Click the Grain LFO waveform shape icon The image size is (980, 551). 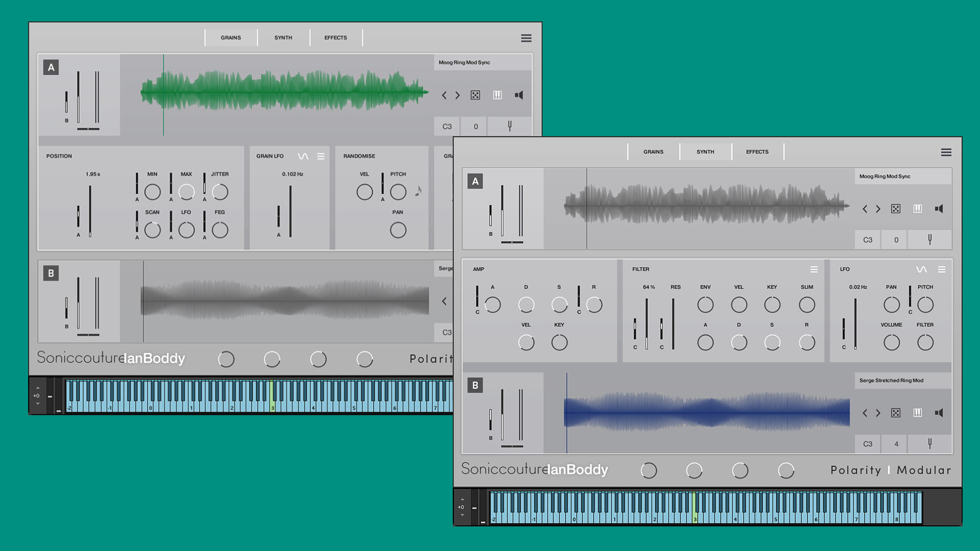(x=303, y=156)
